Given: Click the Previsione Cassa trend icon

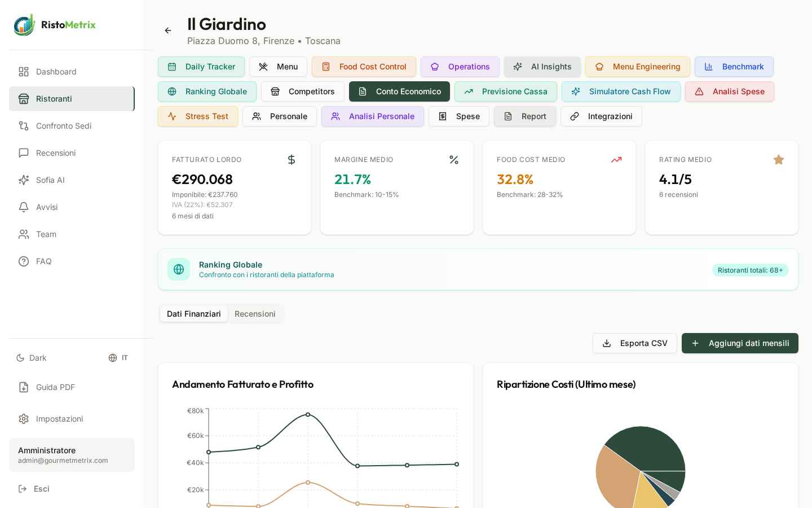Looking at the screenshot, I should pos(469,91).
